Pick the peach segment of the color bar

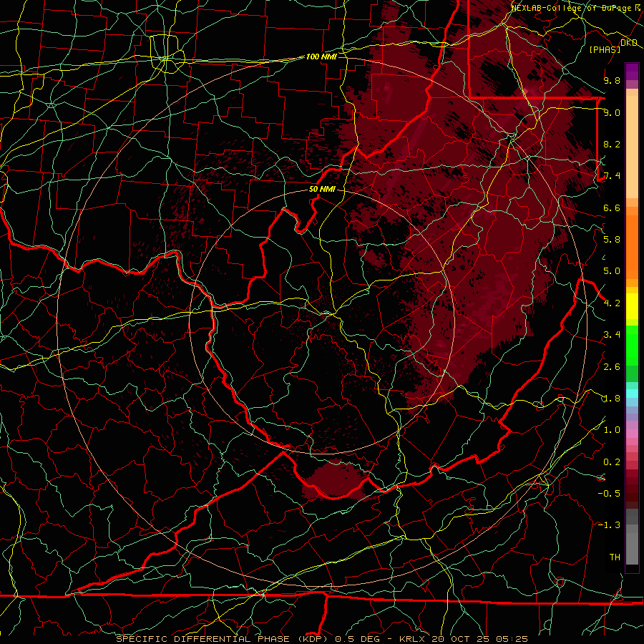(632, 147)
